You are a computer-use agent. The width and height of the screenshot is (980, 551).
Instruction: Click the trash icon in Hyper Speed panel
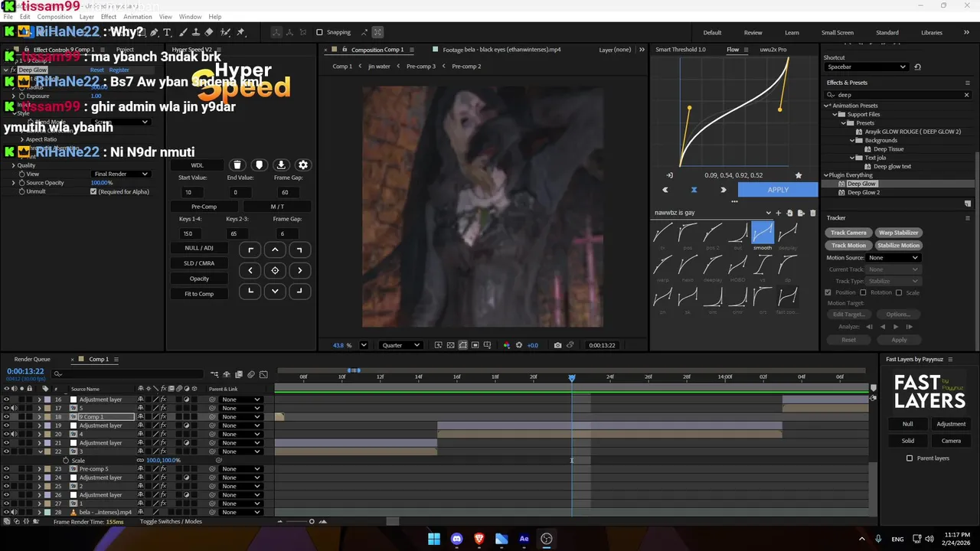[237, 165]
